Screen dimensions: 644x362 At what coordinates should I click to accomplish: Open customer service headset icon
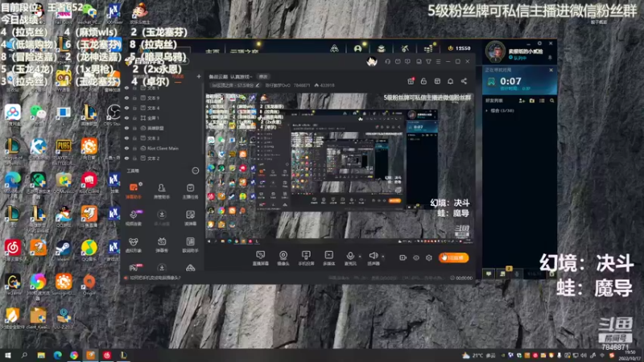pyautogui.click(x=387, y=61)
